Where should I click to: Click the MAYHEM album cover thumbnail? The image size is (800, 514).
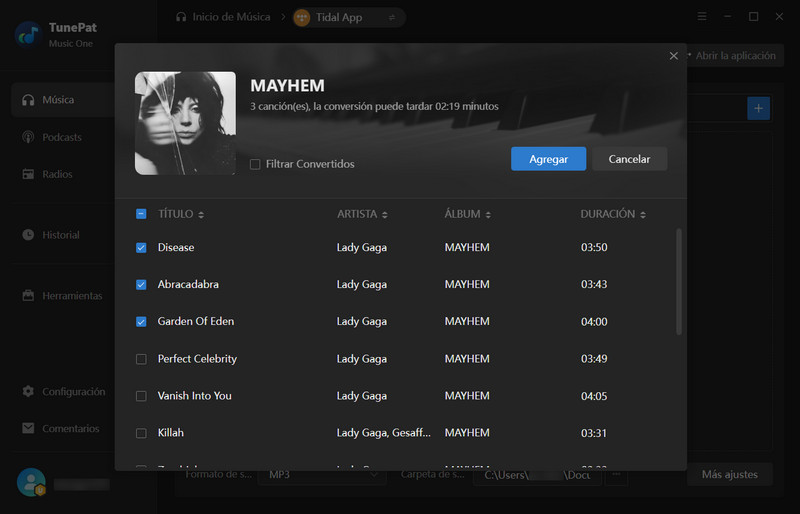coord(185,123)
